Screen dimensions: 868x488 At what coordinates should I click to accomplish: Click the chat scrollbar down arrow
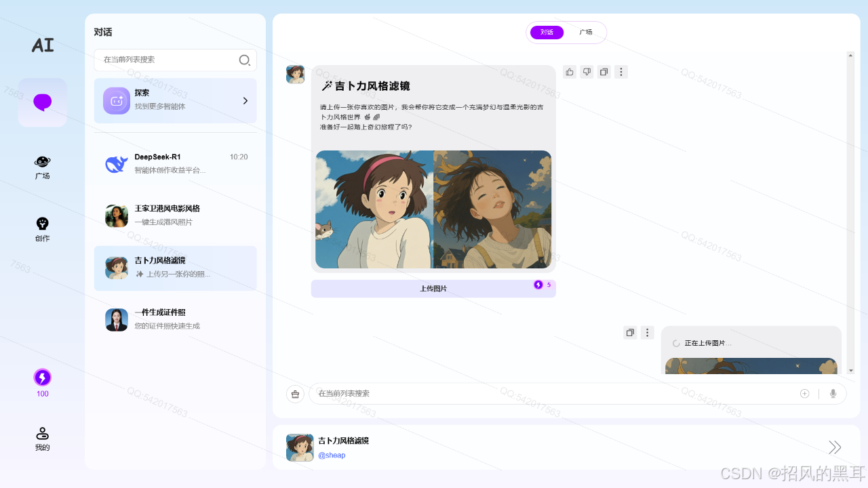click(x=851, y=370)
